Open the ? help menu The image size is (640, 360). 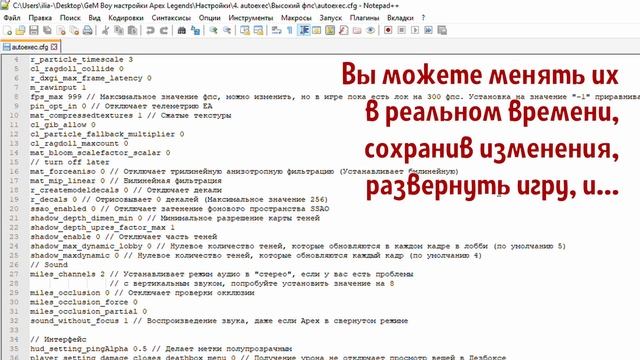tap(423, 18)
